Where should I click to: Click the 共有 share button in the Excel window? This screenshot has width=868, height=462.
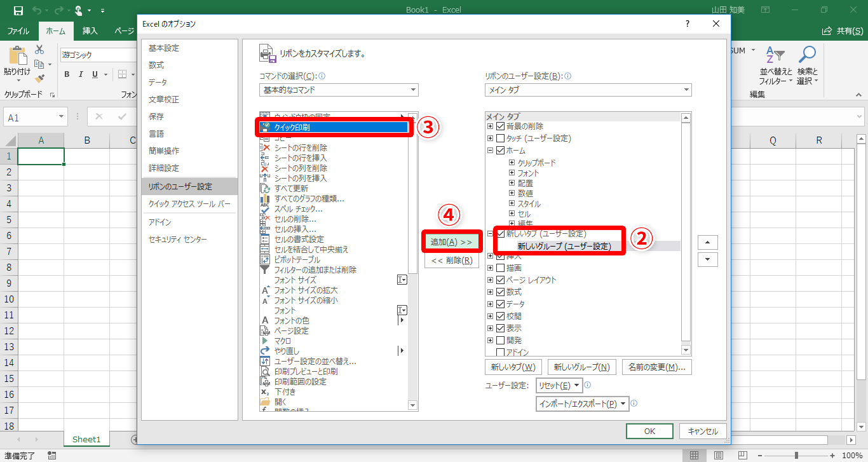(x=843, y=31)
